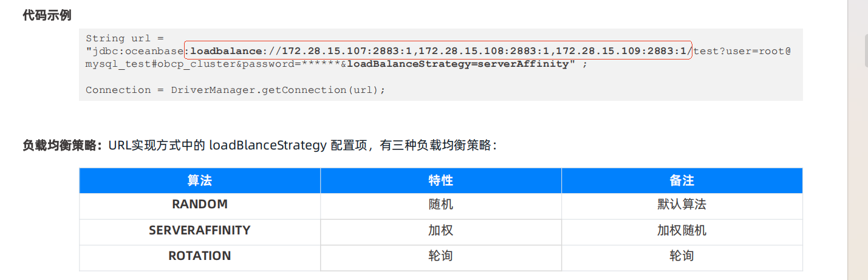Click the loadBalanceStrategy=serverAffinity parameter in code
Viewport: 868px width, 280px height.
(461, 64)
